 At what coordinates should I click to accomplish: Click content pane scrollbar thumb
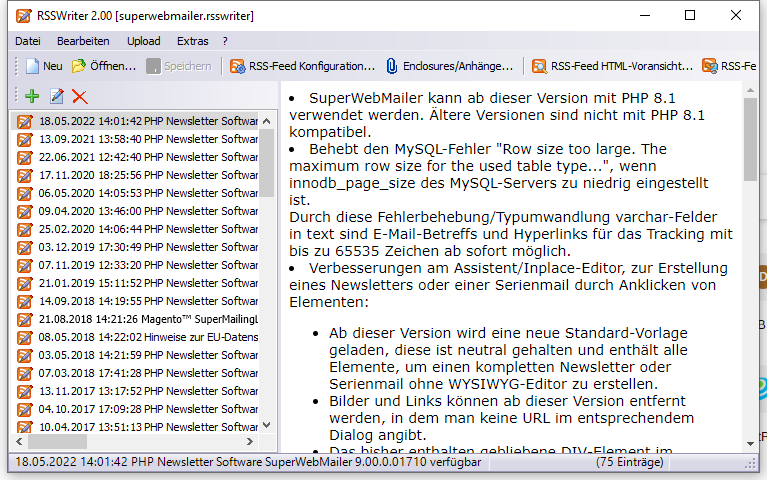[x=750, y=139]
